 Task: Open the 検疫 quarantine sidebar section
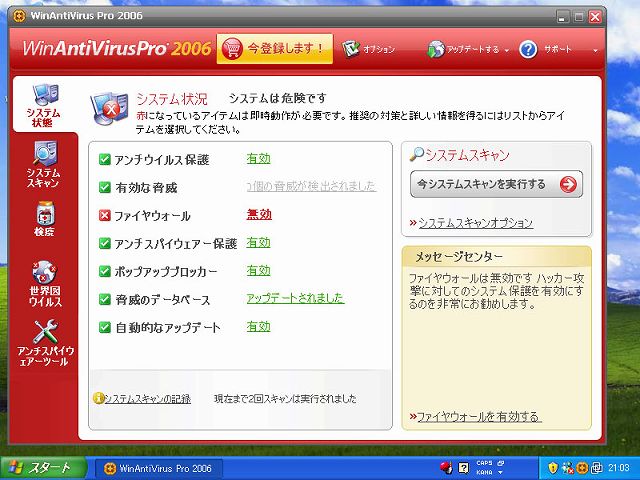tap(44, 219)
